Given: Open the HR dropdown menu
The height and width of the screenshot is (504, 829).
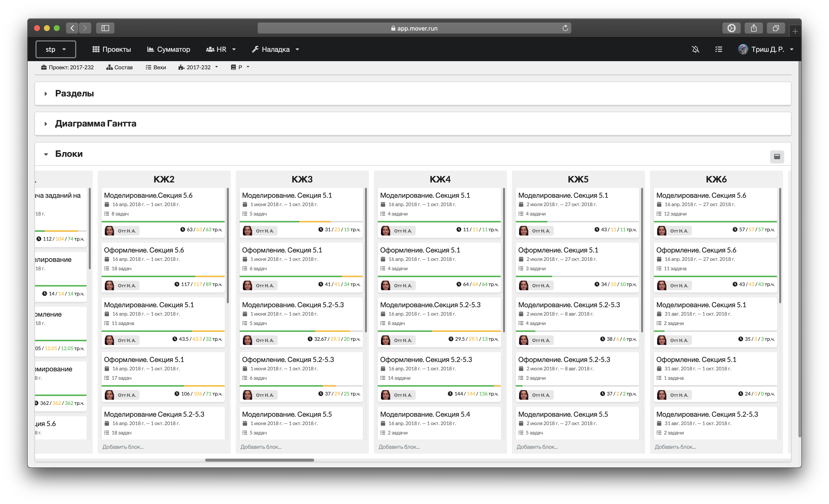Looking at the screenshot, I should tap(221, 50).
